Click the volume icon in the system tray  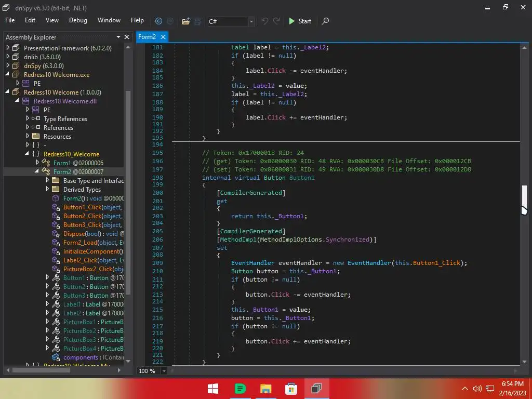(x=477, y=389)
